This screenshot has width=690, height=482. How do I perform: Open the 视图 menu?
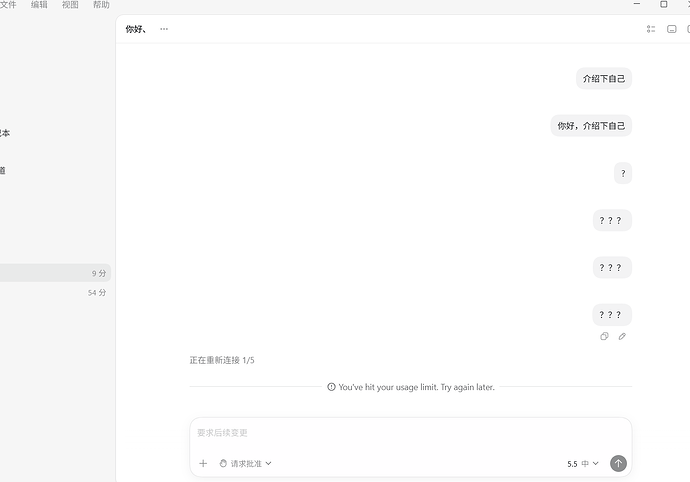70,4
